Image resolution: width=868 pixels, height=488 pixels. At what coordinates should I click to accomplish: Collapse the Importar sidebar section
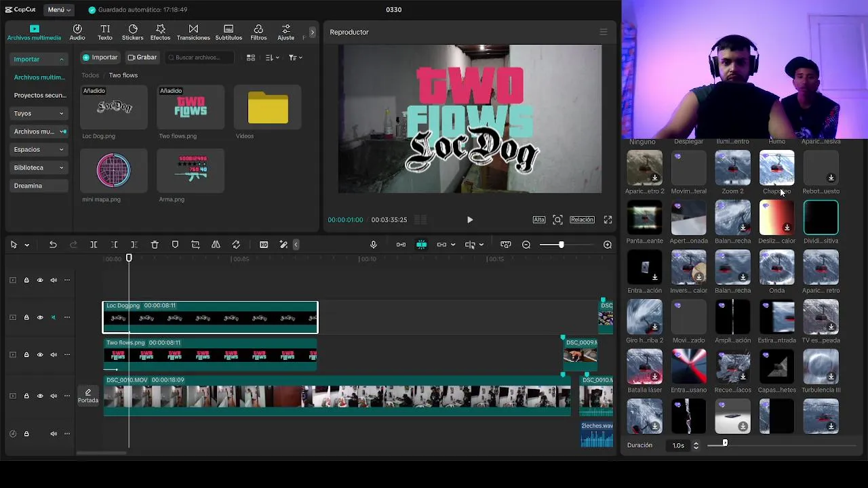(39, 59)
